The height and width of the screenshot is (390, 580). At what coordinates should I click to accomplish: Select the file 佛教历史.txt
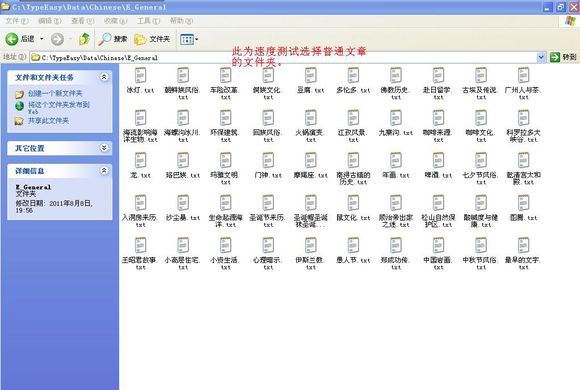395,83
